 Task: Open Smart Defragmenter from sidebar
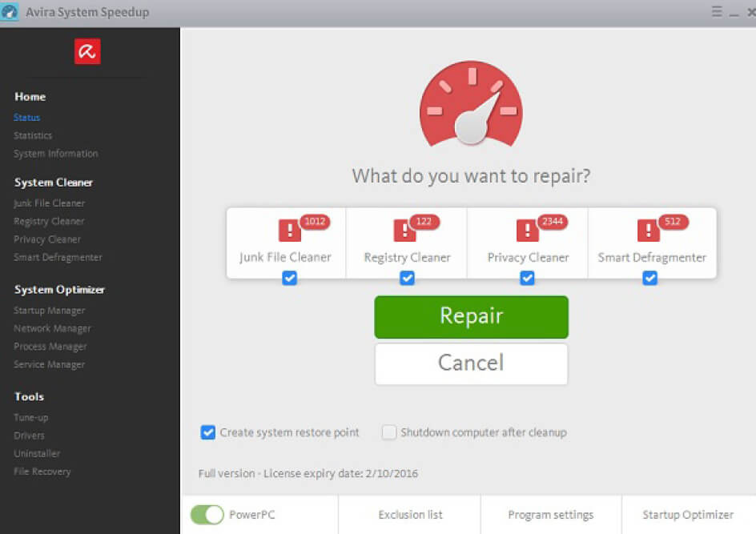click(58, 257)
